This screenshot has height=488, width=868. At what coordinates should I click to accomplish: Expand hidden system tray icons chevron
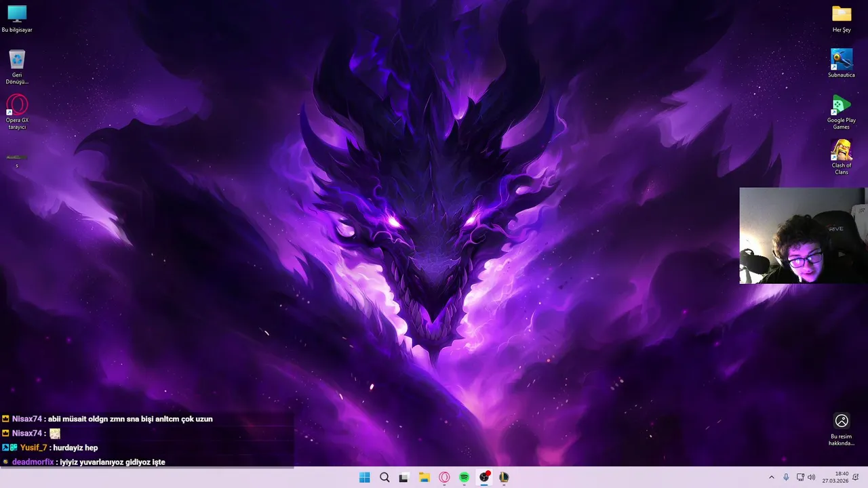(771, 477)
